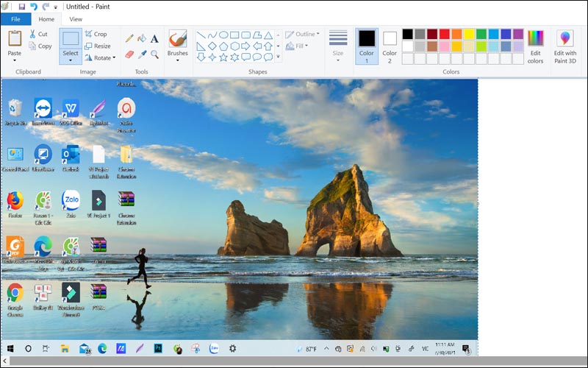Select the Text tool

154,38
